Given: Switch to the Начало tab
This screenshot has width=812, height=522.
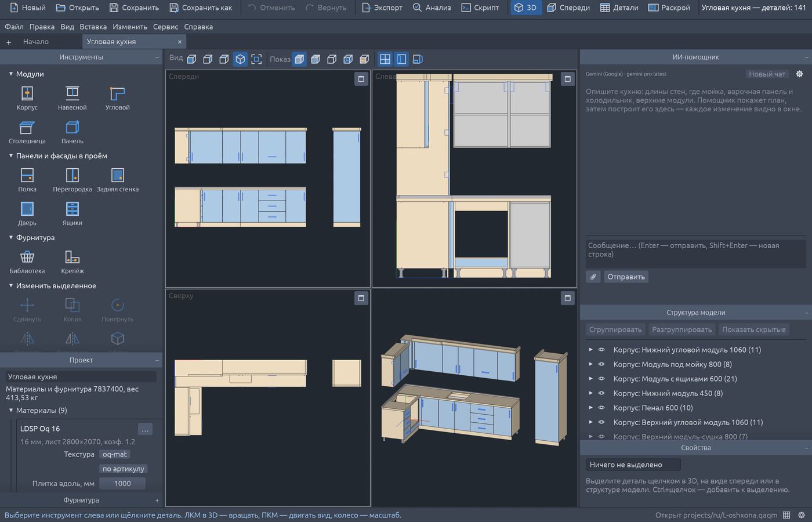Looking at the screenshot, I should coord(36,42).
